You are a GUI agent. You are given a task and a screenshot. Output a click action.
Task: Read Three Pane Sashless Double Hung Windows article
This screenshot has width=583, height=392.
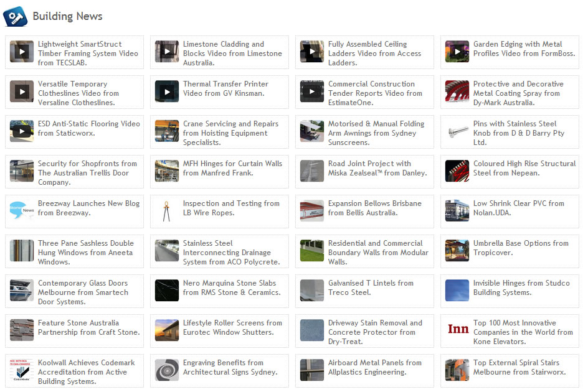point(86,252)
